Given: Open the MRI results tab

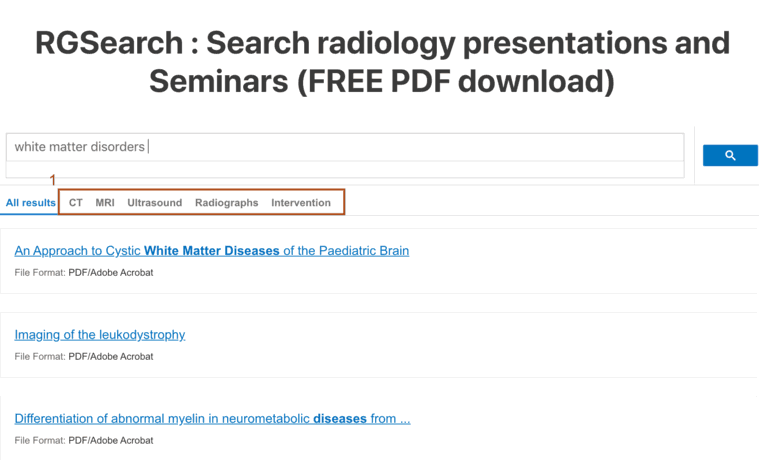Looking at the screenshot, I should [105, 203].
